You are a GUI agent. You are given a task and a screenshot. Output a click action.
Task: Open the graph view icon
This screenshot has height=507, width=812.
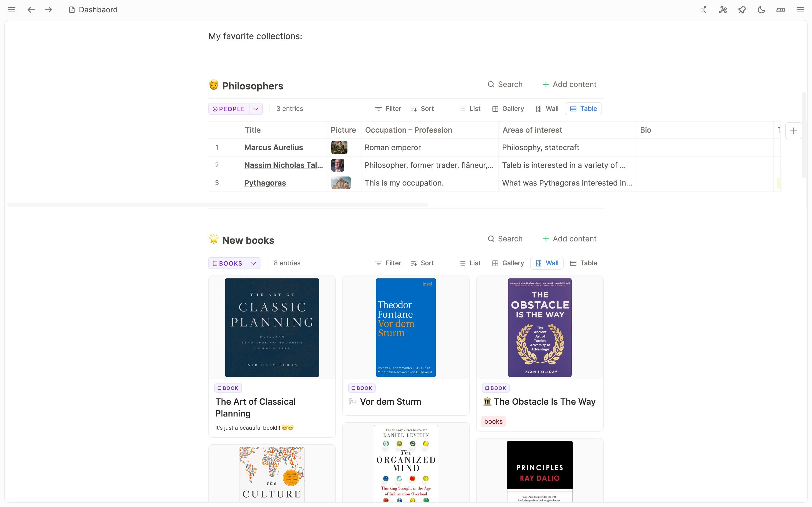(x=723, y=10)
